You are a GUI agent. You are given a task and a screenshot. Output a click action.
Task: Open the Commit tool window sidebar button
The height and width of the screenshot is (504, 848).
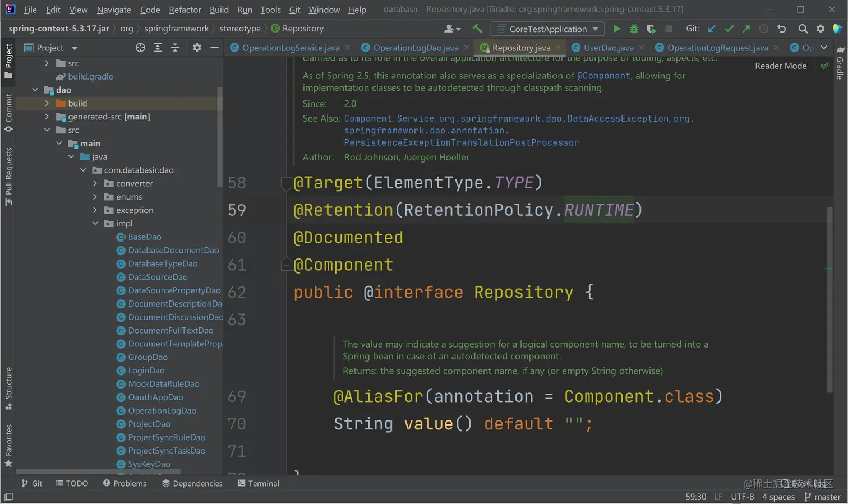coord(8,113)
